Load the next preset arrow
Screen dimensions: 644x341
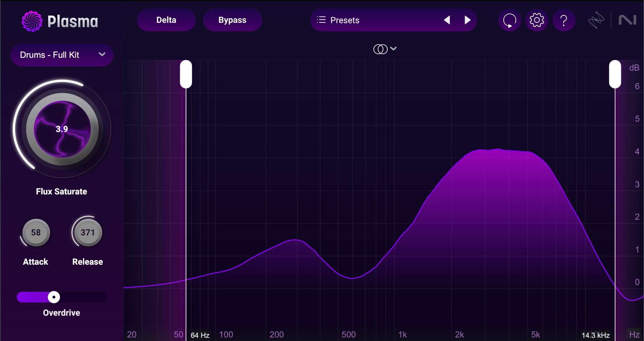(467, 20)
